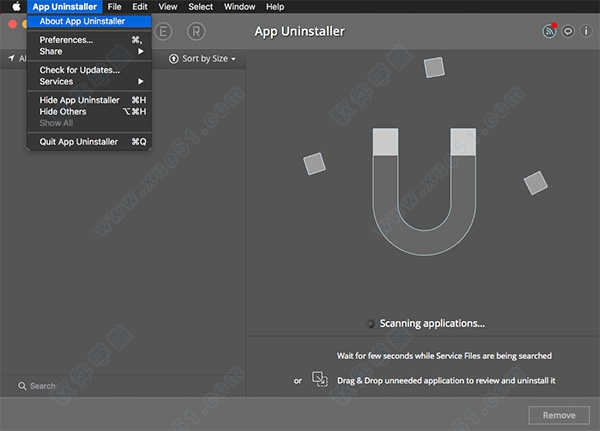The image size is (600, 431).
Task: Click the App Uninstaller menu bar item
Action: point(64,7)
